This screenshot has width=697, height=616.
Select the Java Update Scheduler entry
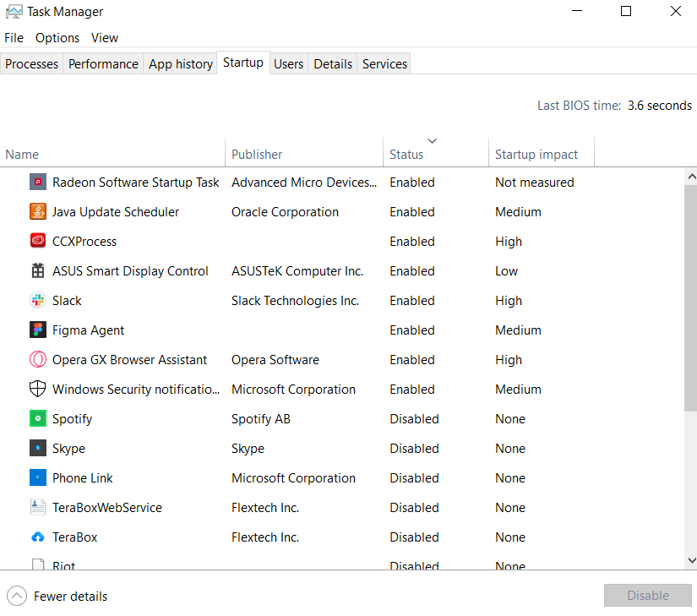pyautogui.click(x=116, y=212)
